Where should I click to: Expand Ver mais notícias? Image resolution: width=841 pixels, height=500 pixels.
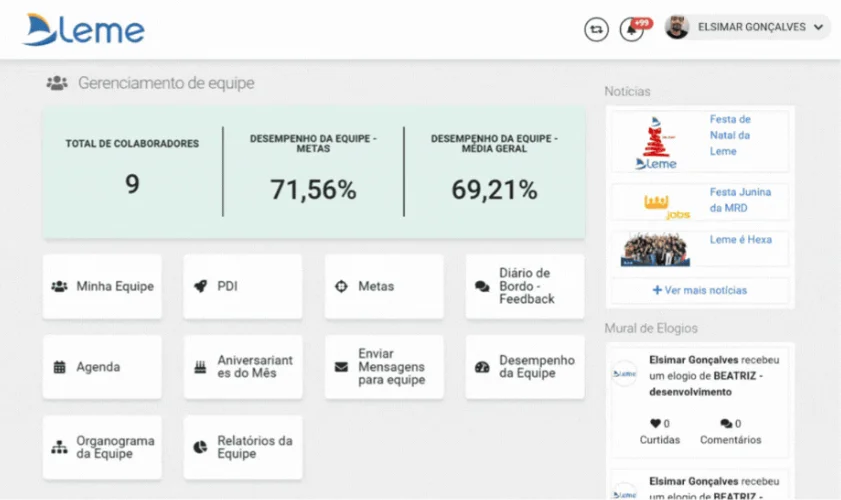pyautogui.click(x=700, y=290)
